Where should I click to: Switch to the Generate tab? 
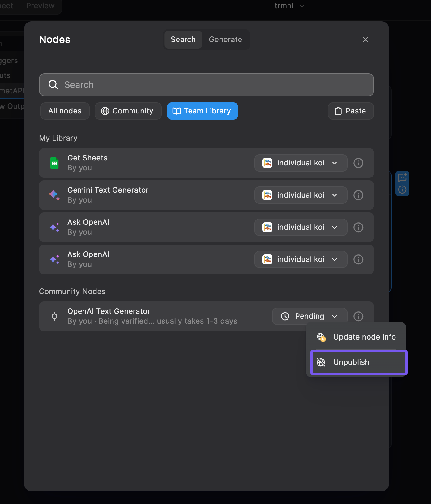225,40
